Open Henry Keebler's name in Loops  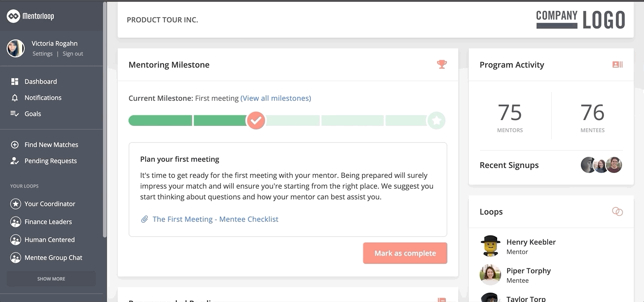531,242
